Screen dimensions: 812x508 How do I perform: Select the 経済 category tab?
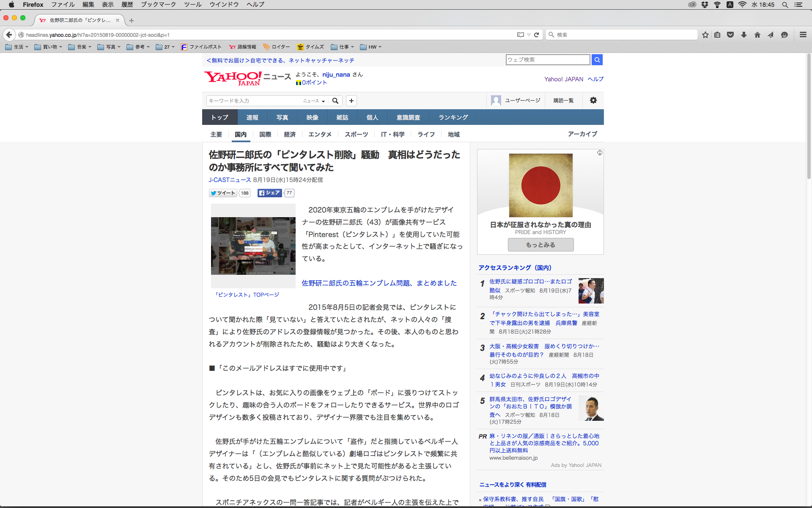[x=290, y=134]
